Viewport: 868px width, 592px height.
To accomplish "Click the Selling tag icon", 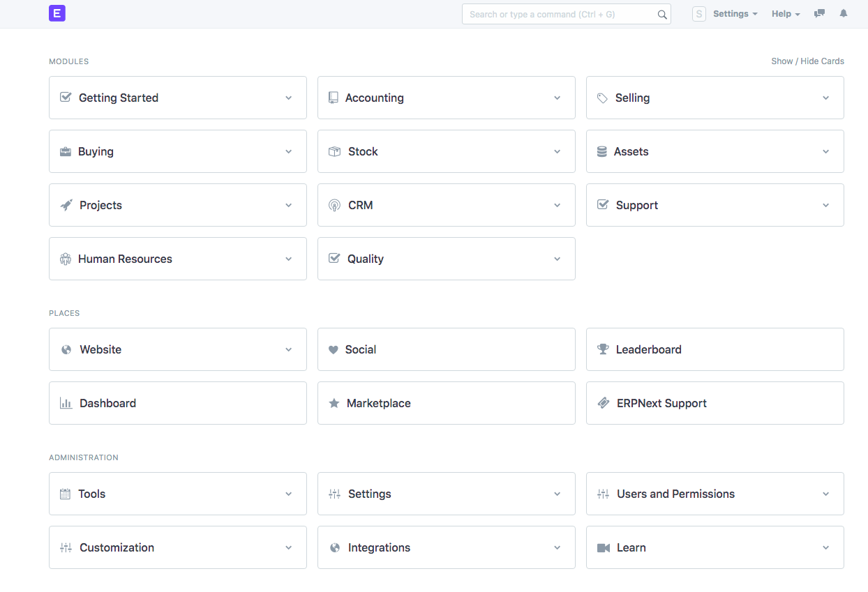I will click(x=602, y=98).
